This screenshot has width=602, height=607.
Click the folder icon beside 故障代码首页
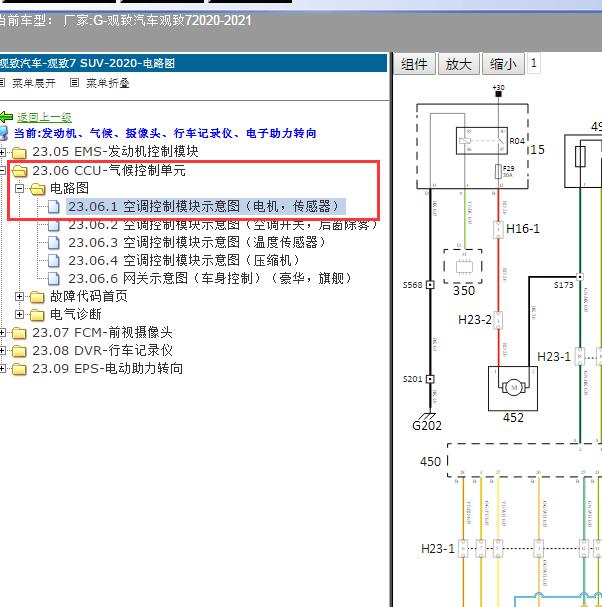[37, 297]
